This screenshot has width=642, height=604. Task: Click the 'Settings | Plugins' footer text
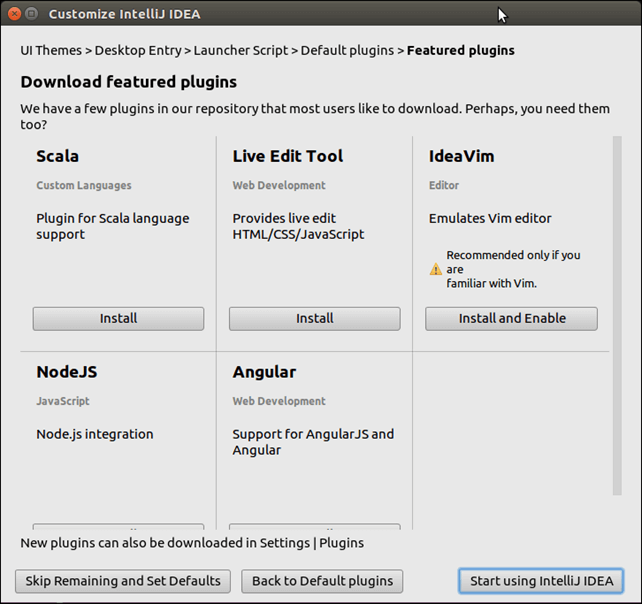312,543
